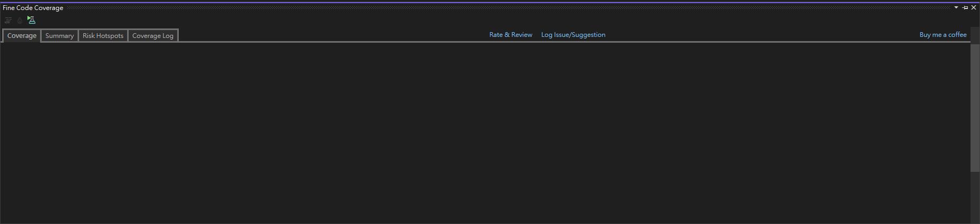Open the window position dropdown arrow
Screen dimensions: 980x224
tap(956, 7)
